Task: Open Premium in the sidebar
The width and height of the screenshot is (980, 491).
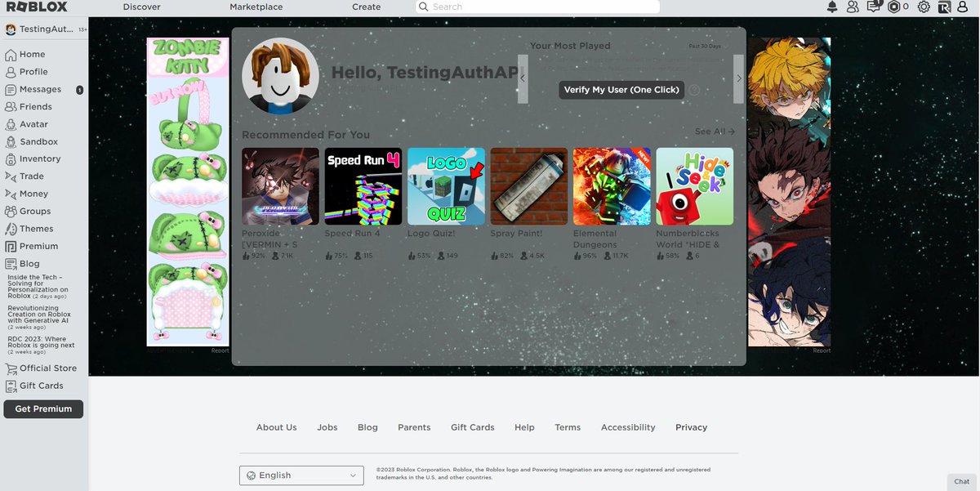Action: pos(32,247)
